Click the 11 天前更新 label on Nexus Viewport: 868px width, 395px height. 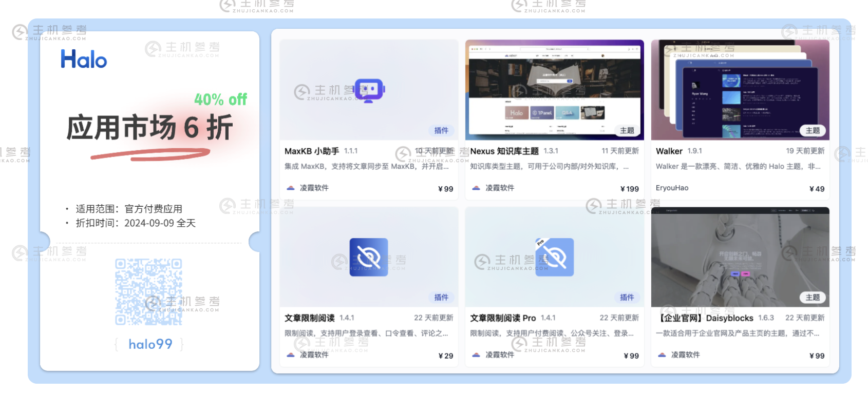pos(620,151)
